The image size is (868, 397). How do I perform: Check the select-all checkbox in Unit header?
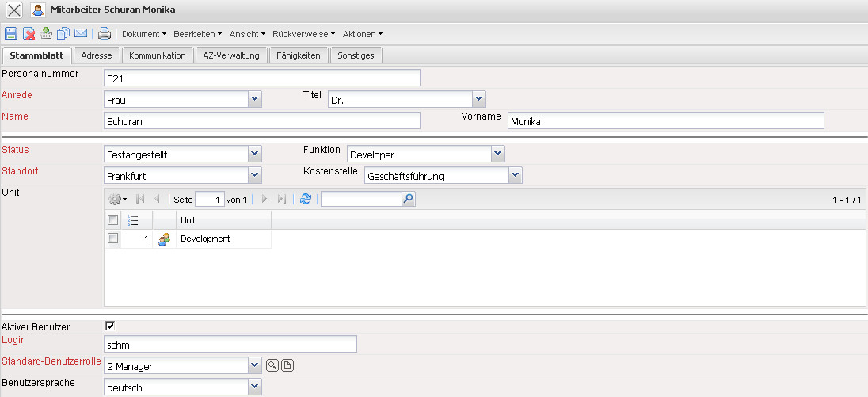(x=112, y=220)
